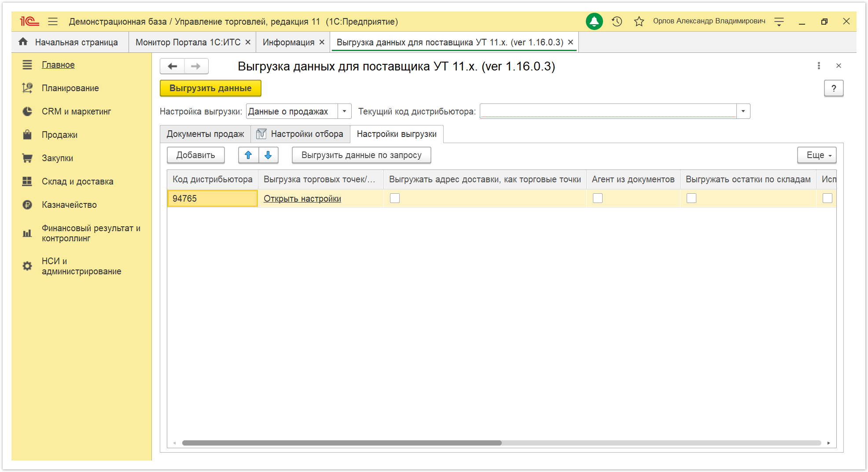Open notifications bell icon
Screen dimensions: 868x472
594,21
